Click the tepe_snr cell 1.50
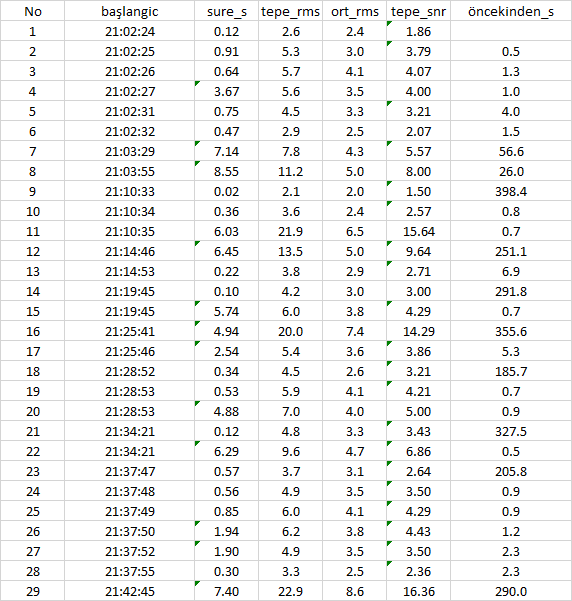The image size is (572, 601). [418, 191]
